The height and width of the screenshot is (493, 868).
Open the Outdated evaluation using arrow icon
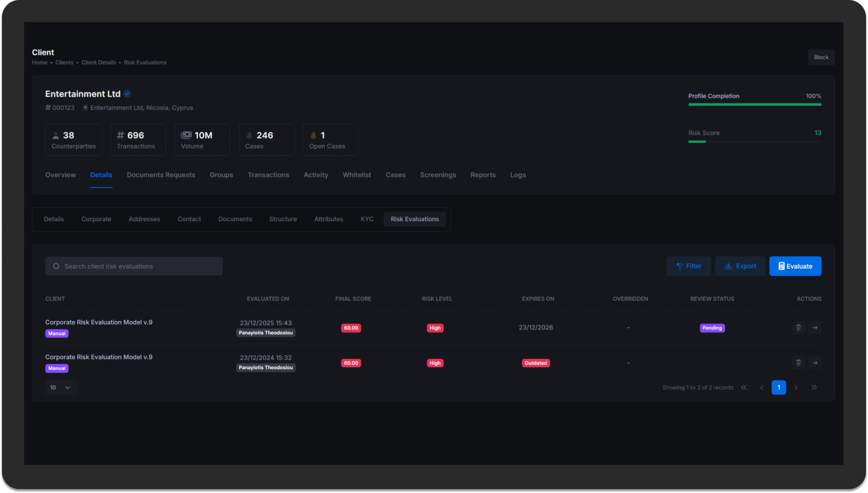815,363
